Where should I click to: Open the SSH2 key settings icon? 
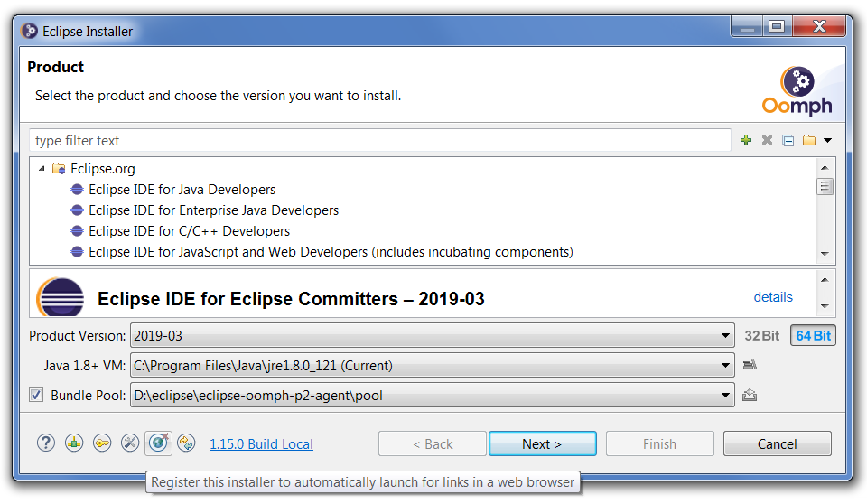(x=102, y=443)
